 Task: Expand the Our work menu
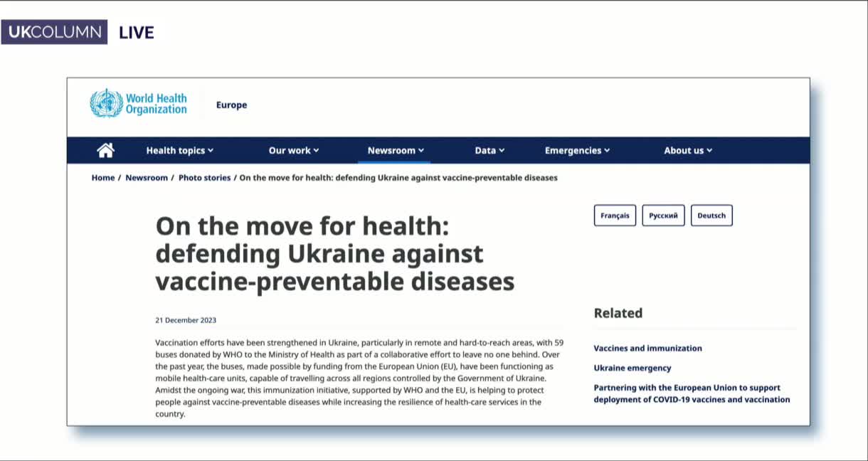coord(294,150)
